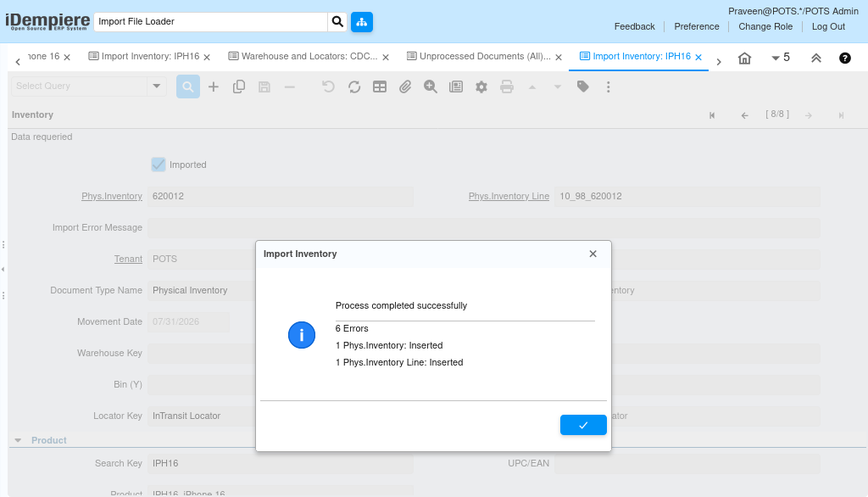Click the Delete record minus icon

point(290,87)
